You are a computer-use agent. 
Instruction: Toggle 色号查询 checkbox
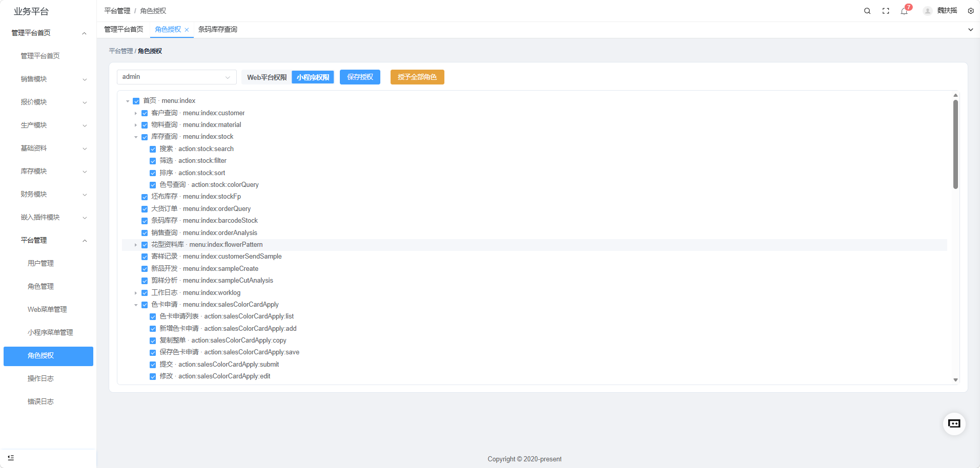coord(153,185)
